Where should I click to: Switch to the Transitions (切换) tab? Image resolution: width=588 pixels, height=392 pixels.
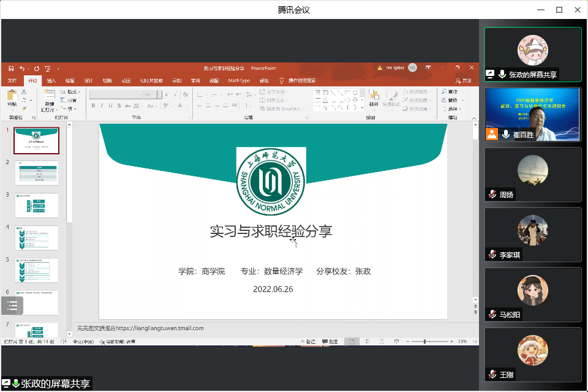(x=107, y=81)
